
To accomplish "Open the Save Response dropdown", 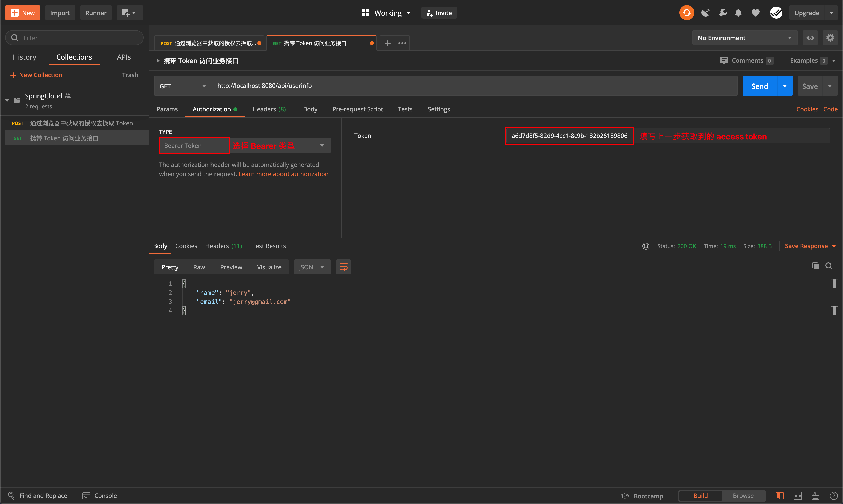I will pyautogui.click(x=810, y=246).
